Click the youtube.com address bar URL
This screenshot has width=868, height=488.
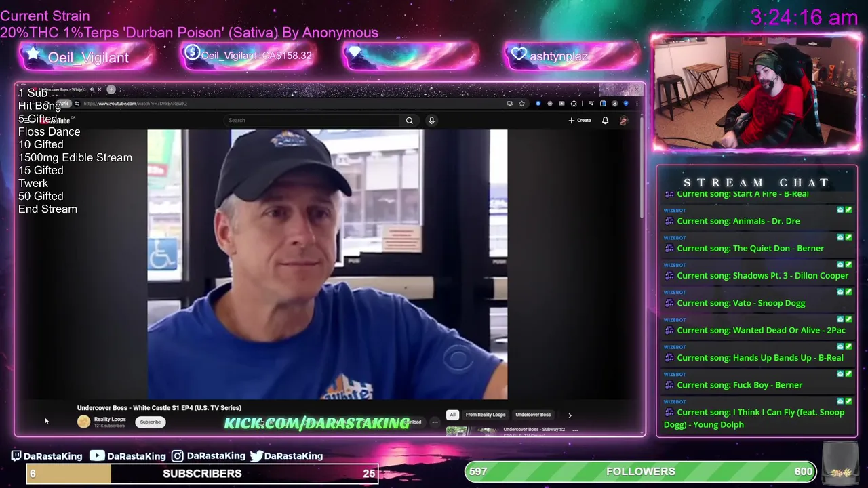tap(135, 104)
